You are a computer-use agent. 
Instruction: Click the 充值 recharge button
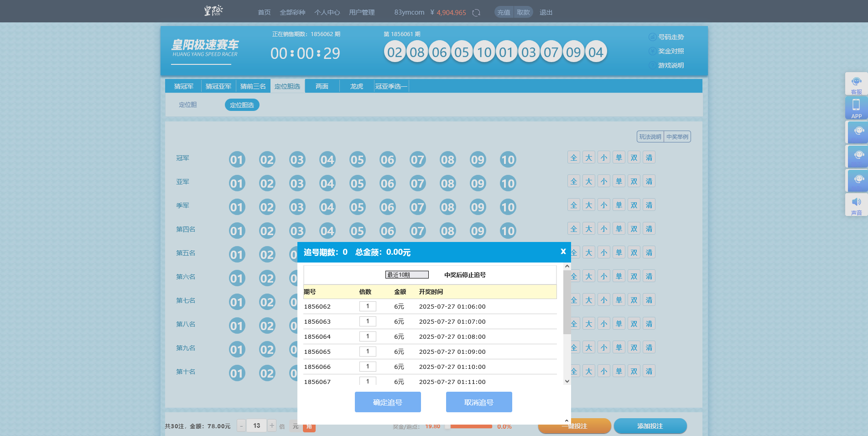[504, 12]
